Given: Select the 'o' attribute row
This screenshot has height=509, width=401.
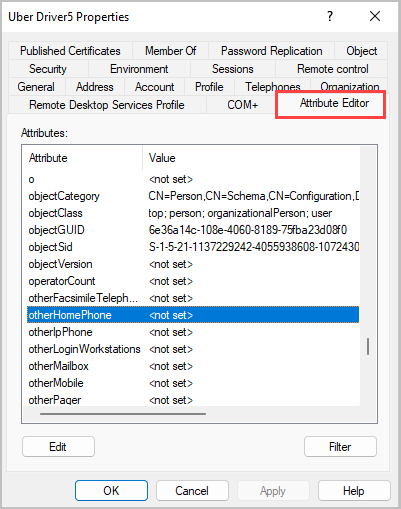Looking at the screenshot, I should [x=193, y=179].
